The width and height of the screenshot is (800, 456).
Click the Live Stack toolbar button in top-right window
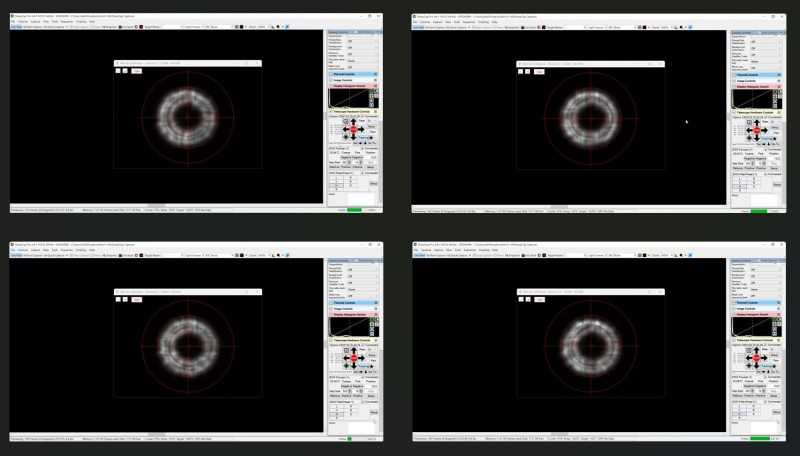tap(530, 27)
